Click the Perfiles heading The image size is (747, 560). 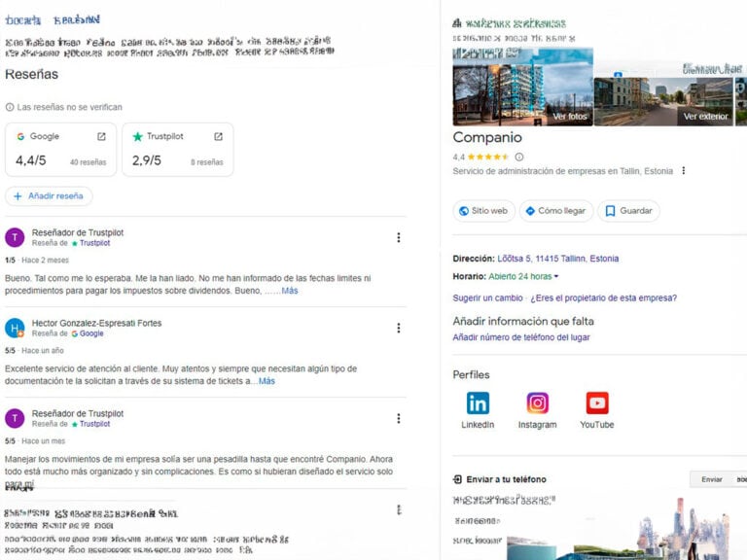[x=471, y=374]
